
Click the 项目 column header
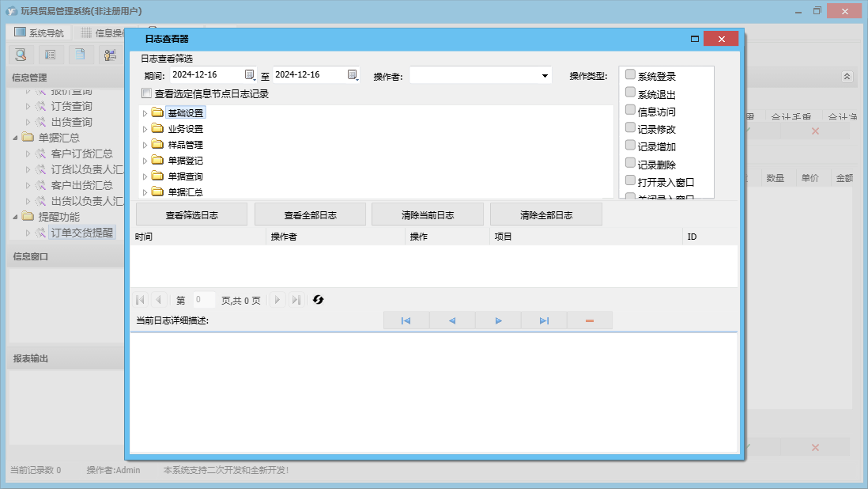(x=587, y=237)
